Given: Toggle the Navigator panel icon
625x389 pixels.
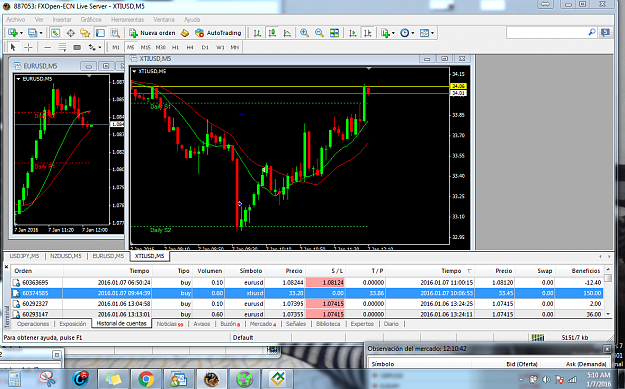Looking at the screenshot, I should point(85,33).
